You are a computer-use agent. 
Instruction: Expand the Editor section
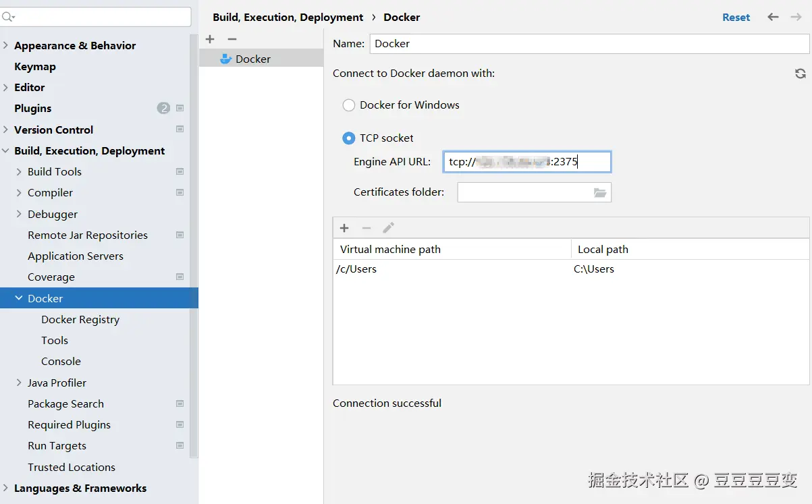point(6,87)
